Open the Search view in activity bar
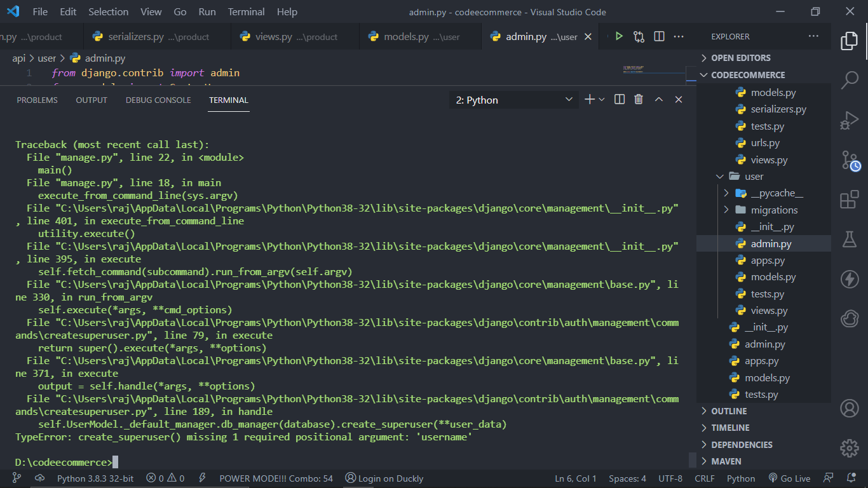Image resolution: width=868 pixels, height=488 pixels. click(x=850, y=80)
